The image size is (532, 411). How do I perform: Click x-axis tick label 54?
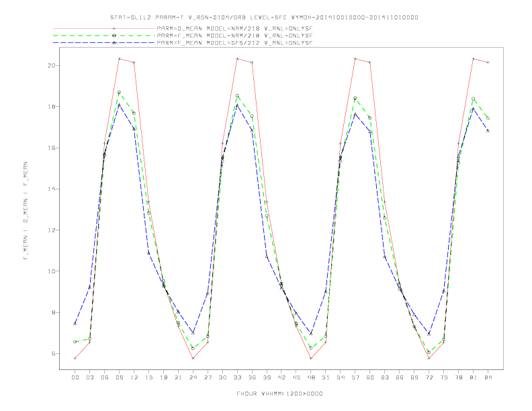tap(341, 377)
